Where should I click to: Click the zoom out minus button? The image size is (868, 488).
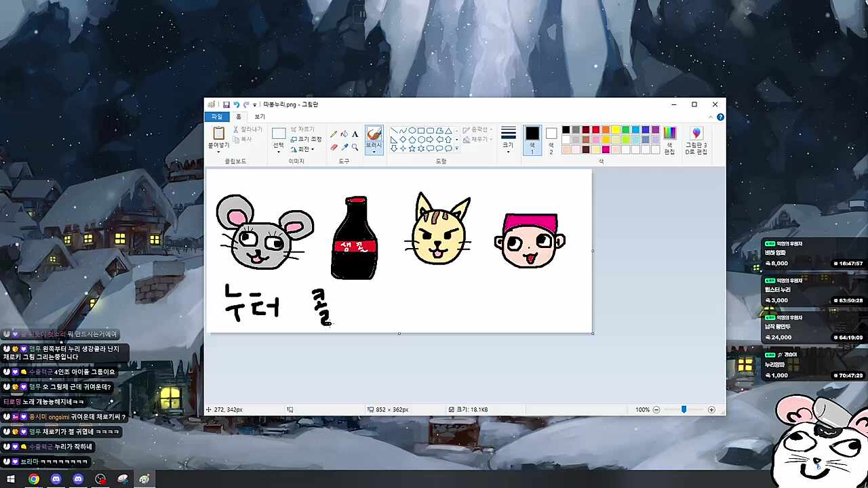(656, 410)
